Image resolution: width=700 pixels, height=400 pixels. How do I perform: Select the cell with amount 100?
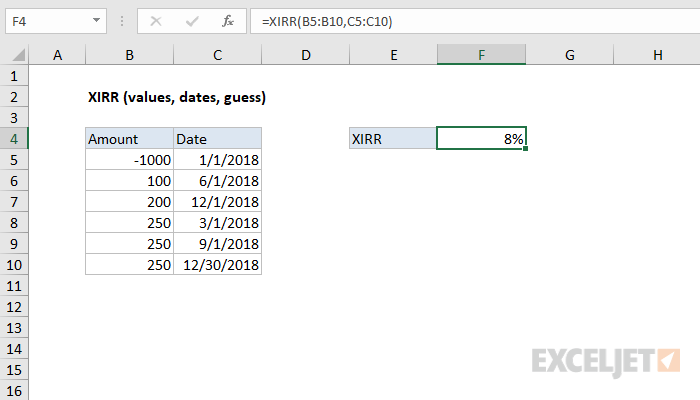pos(129,181)
